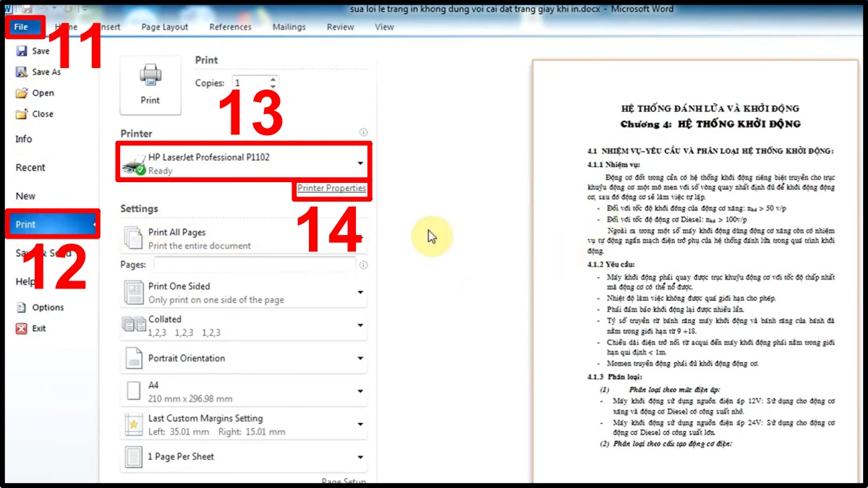Click inside the Copies number field
868x488 pixels.
pyautogui.click(x=250, y=83)
